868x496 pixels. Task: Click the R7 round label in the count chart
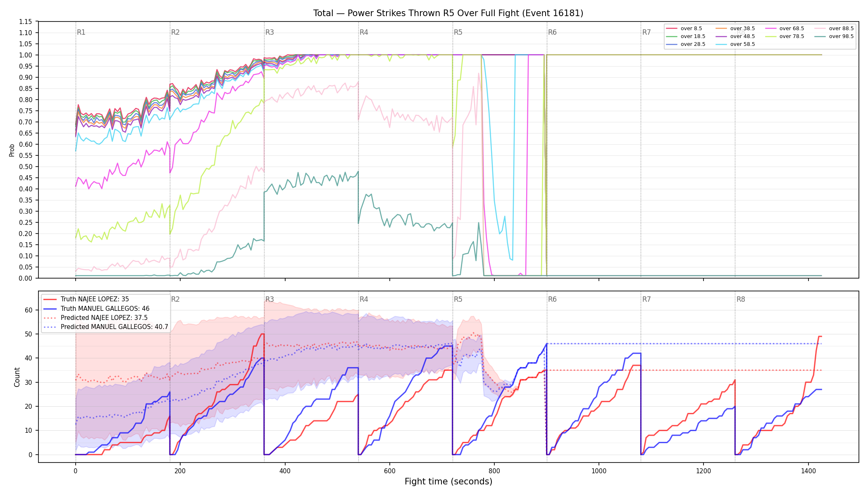[x=646, y=299]
